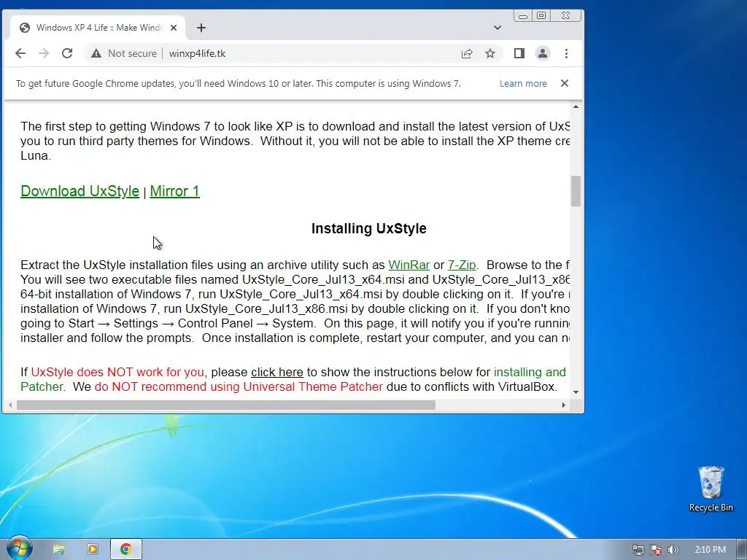
Task: Expand the tab search chevron
Action: [498, 28]
